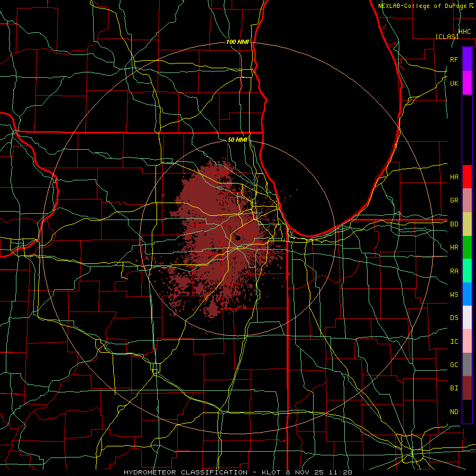Click the [CLAS] units label
476x476 pixels.
[447, 36]
